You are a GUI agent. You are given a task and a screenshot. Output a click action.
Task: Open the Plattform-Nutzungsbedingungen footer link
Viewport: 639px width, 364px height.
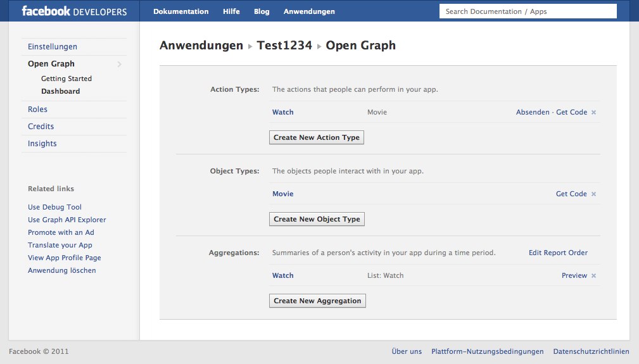(488, 351)
